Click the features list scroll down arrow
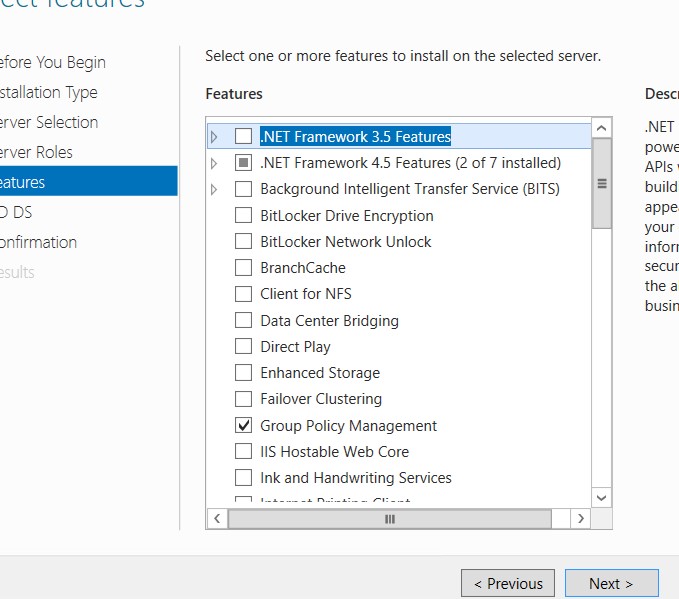The width and height of the screenshot is (679, 599). 601,498
